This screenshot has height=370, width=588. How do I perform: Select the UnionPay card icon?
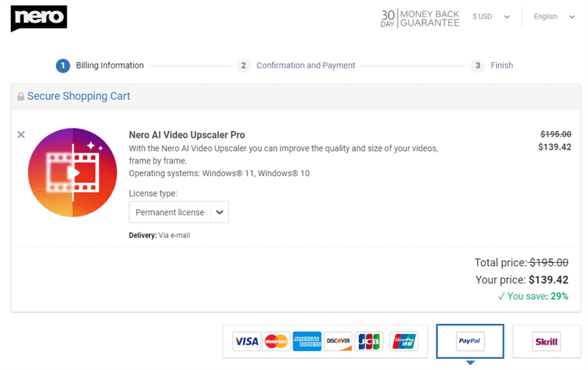[x=404, y=341]
